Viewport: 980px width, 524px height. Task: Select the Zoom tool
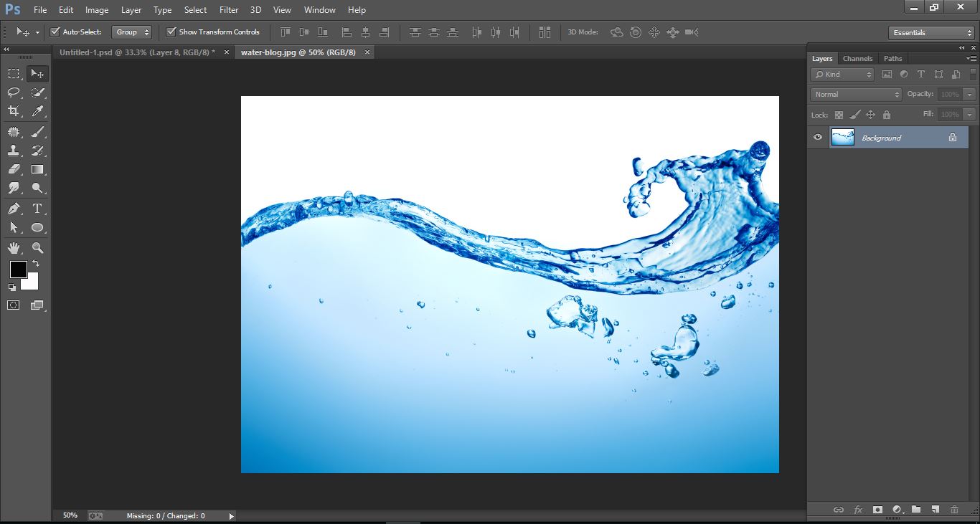37,248
